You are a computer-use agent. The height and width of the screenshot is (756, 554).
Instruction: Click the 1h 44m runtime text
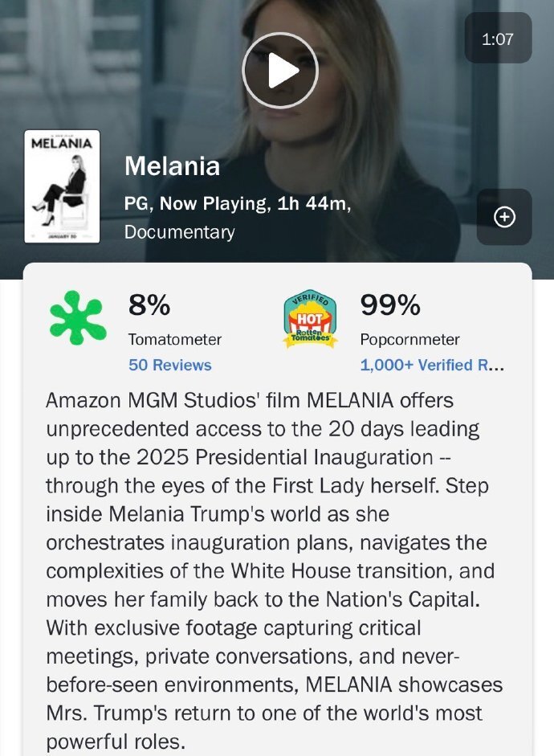(x=313, y=204)
